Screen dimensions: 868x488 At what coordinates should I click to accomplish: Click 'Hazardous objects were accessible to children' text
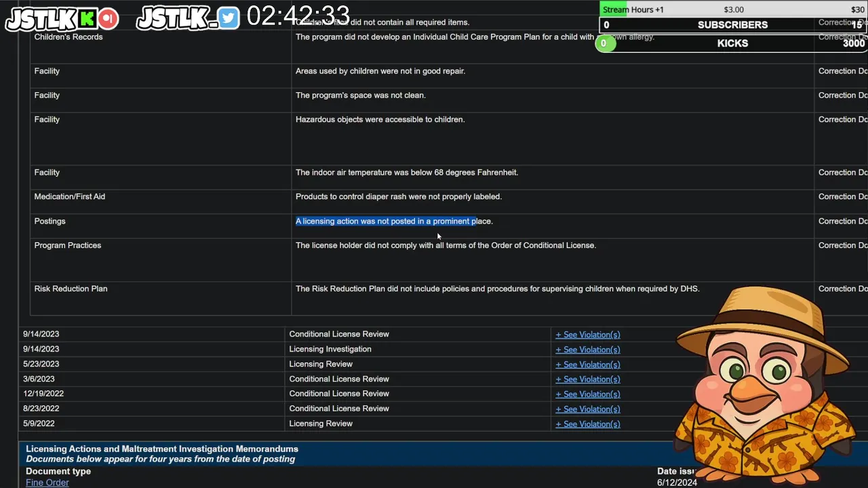(380, 119)
